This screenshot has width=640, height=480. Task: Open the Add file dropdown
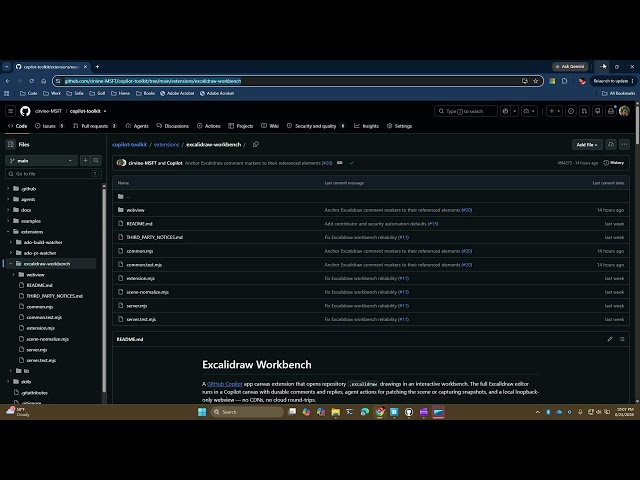pos(587,144)
